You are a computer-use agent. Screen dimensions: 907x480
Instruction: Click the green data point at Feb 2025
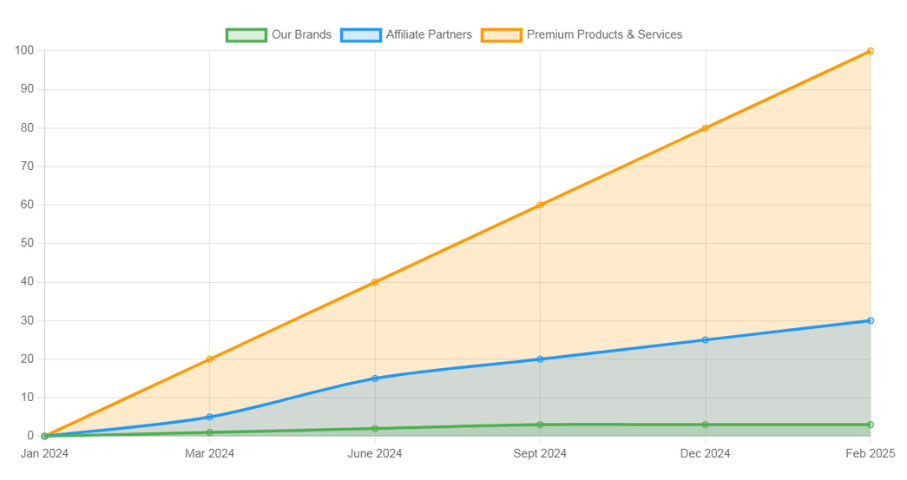click(870, 425)
